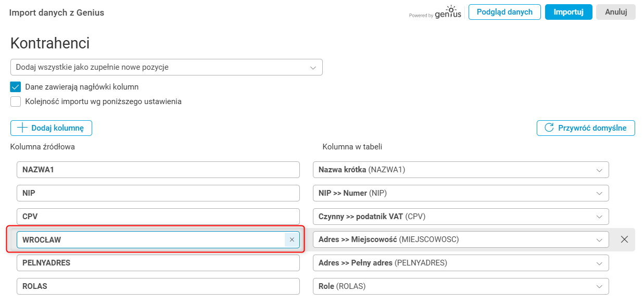This screenshot has width=644, height=304.
Task: Click the Podgląd danych button
Action: (504, 12)
